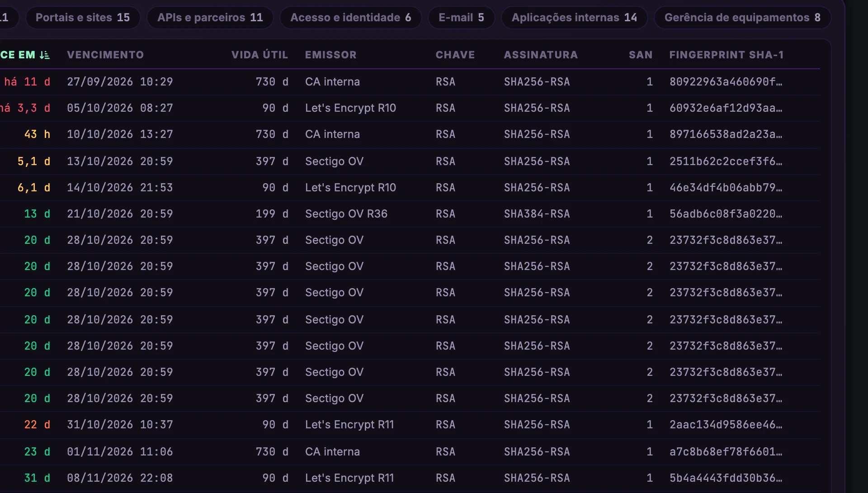
Task: Choose the E-mail filter chip
Action: pyautogui.click(x=462, y=18)
